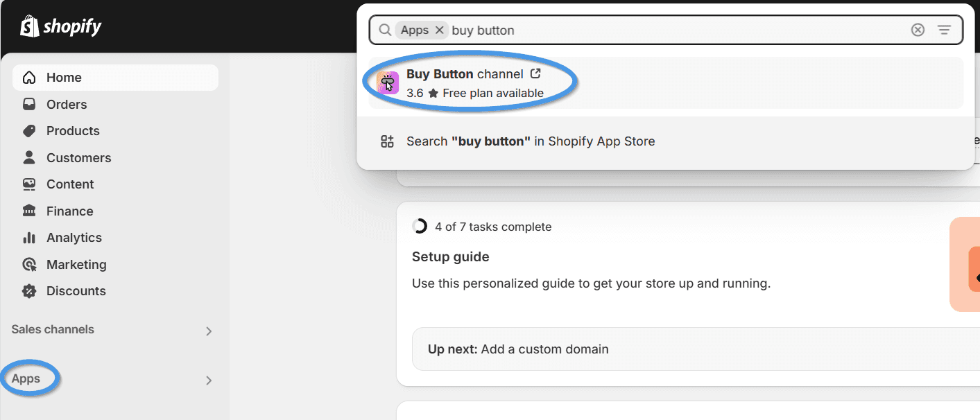Expand the Apps section chevron
This screenshot has width=980, height=420.
point(208,380)
